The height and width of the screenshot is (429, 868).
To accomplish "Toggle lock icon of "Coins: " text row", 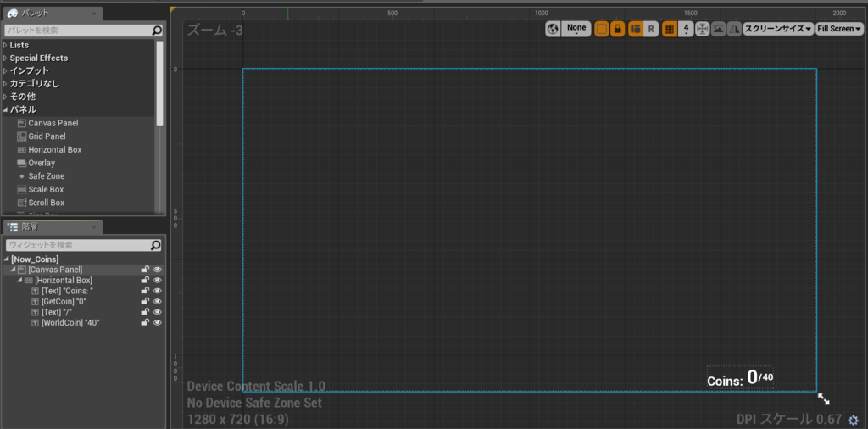I will (145, 291).
